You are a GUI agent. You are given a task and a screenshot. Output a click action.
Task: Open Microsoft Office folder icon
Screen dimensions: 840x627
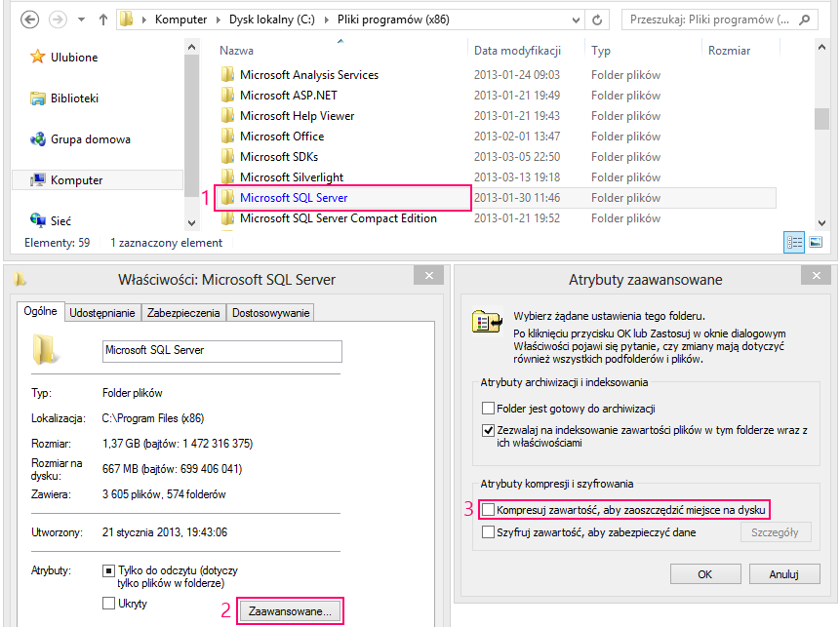228,137
